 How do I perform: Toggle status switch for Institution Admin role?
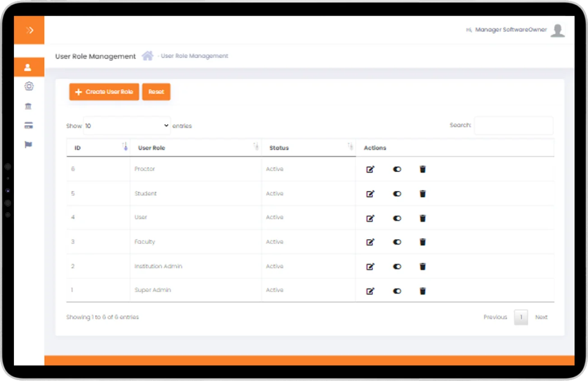(397, 267)
